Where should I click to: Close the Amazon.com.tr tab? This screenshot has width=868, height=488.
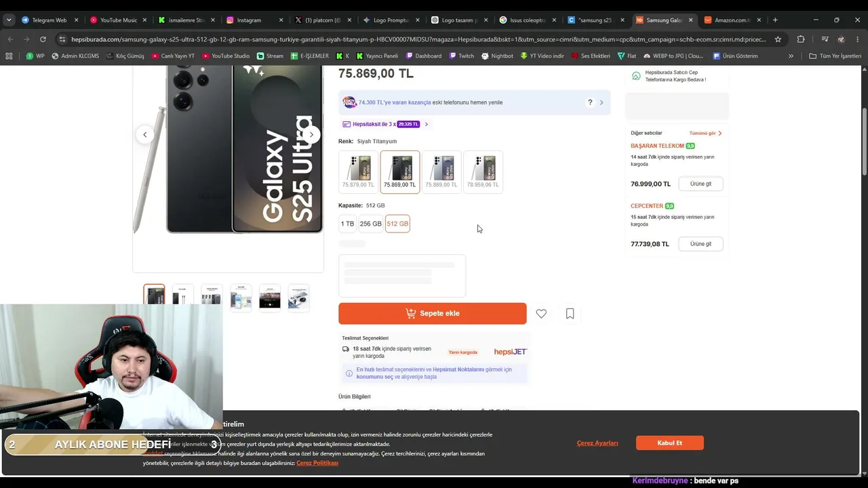click(x=758, y=20)
